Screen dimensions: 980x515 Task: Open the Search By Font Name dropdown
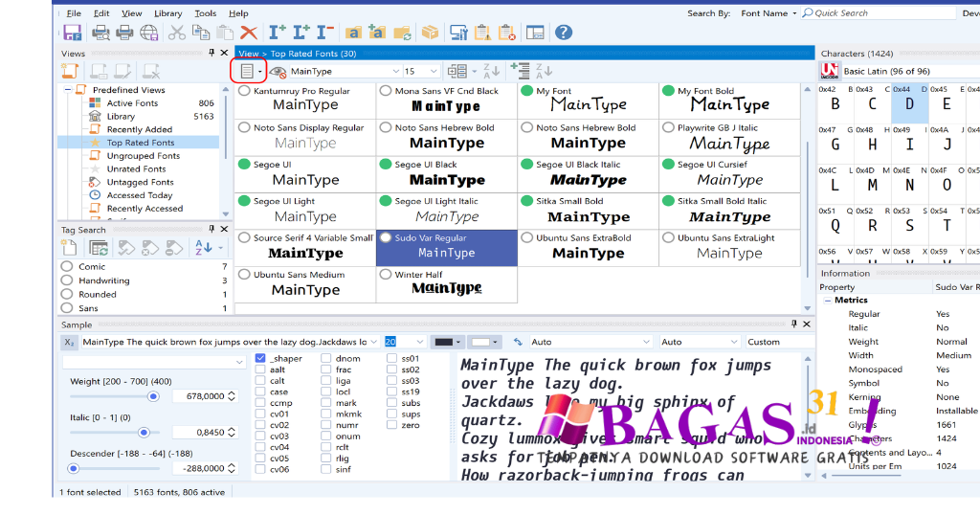[794, 13]
